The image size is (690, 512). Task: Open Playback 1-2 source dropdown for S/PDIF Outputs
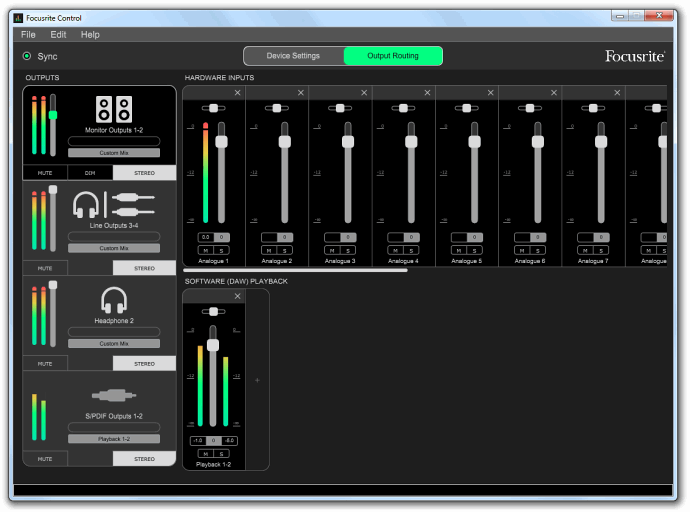[x=114, y=439]
